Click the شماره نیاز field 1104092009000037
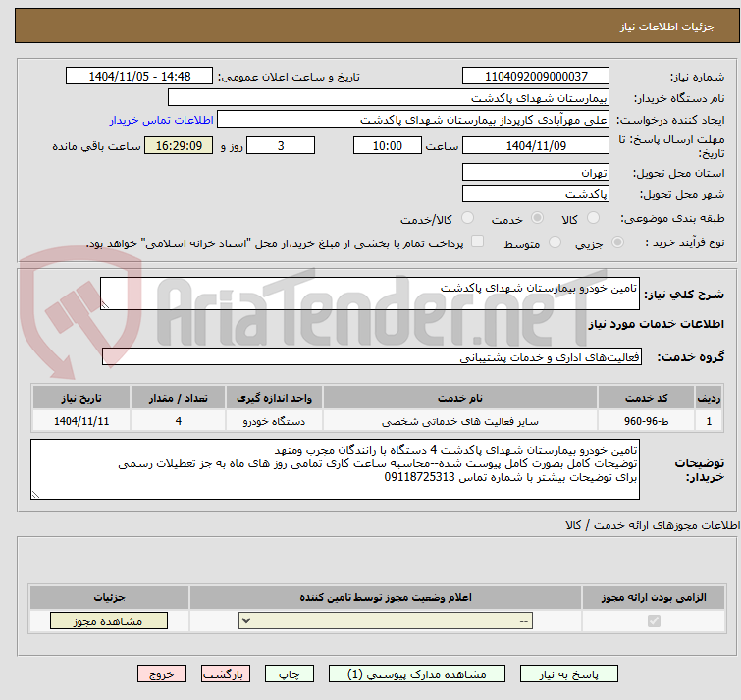This screenshot has height=700, width=741. coord(536,77)
